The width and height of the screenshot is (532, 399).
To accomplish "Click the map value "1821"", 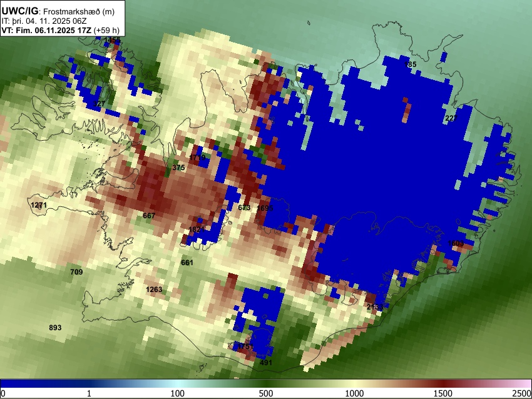I will pyautogui.click(x=197, y=230).
